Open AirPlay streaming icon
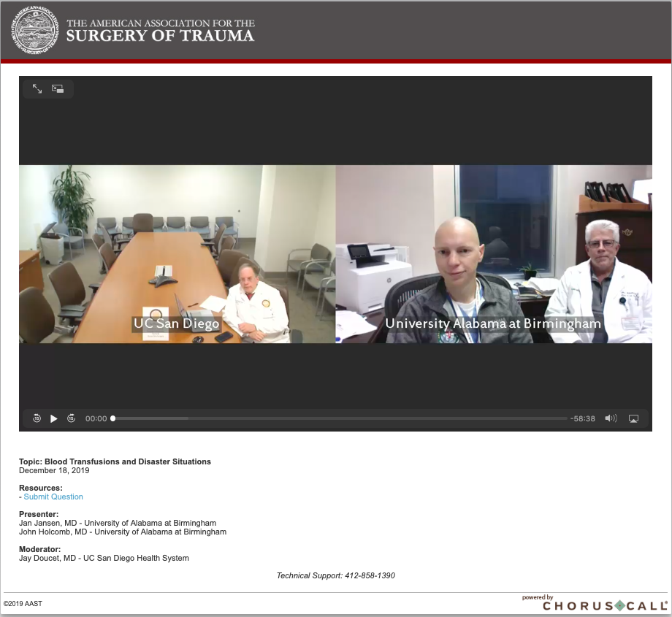 633,418
